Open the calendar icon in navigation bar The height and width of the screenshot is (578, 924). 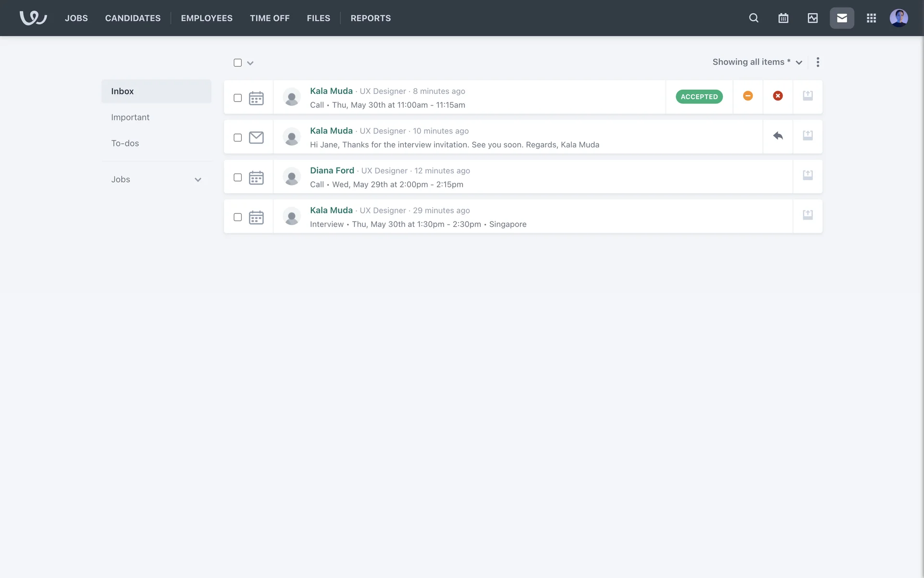[783, 18]
